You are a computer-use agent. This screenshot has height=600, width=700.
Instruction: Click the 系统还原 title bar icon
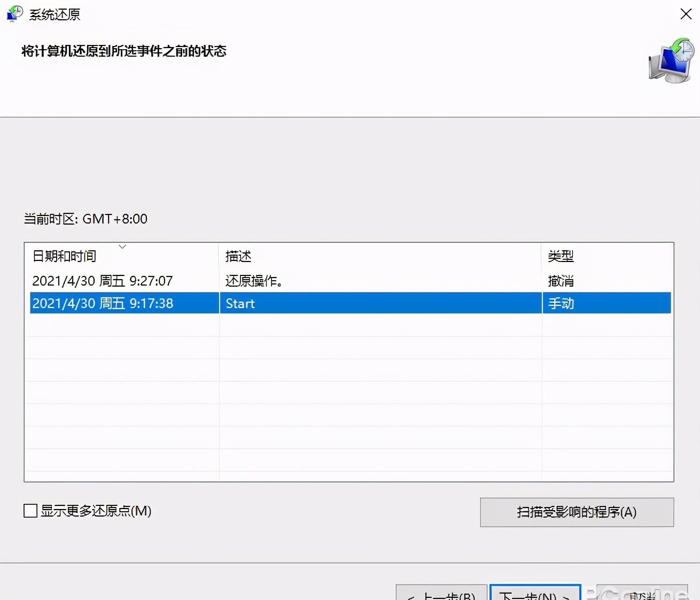coord(14,13)
